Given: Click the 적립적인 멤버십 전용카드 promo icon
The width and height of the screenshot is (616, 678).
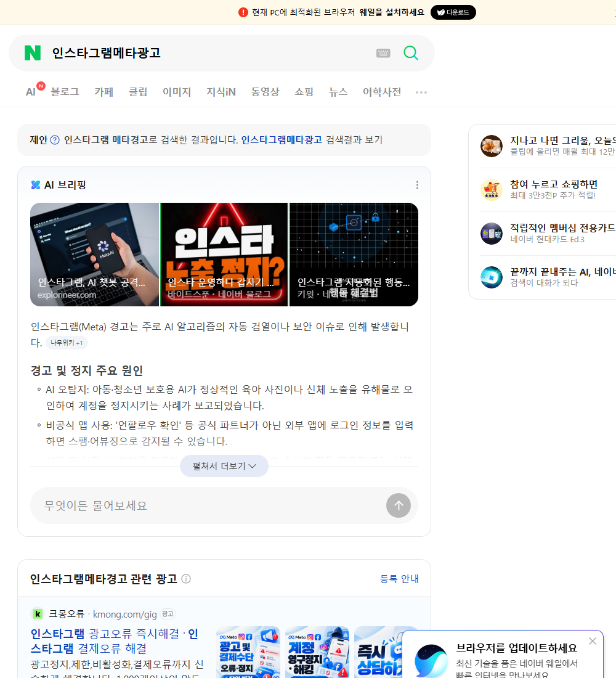Looking at the screenshot, I should [x=492, y=234].
